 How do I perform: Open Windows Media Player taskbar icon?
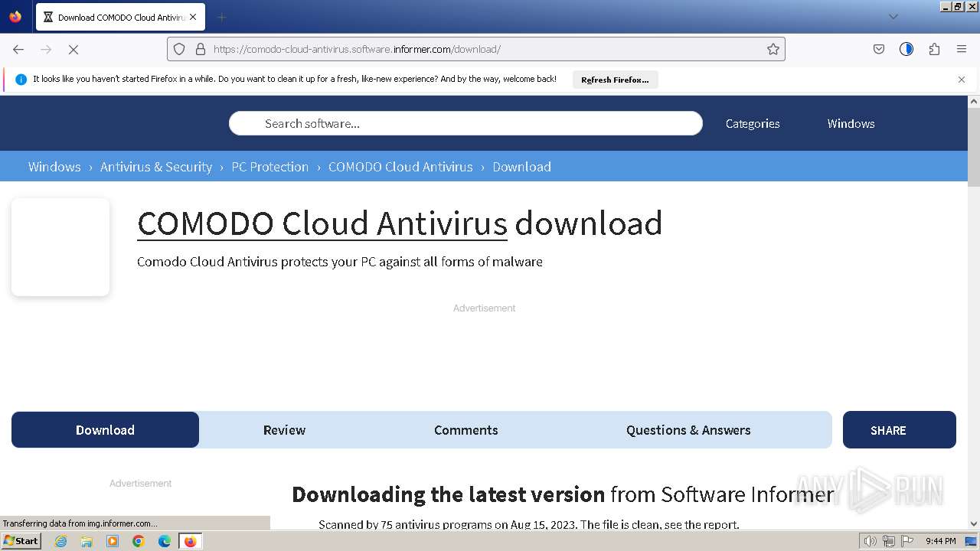coord(113,541)
